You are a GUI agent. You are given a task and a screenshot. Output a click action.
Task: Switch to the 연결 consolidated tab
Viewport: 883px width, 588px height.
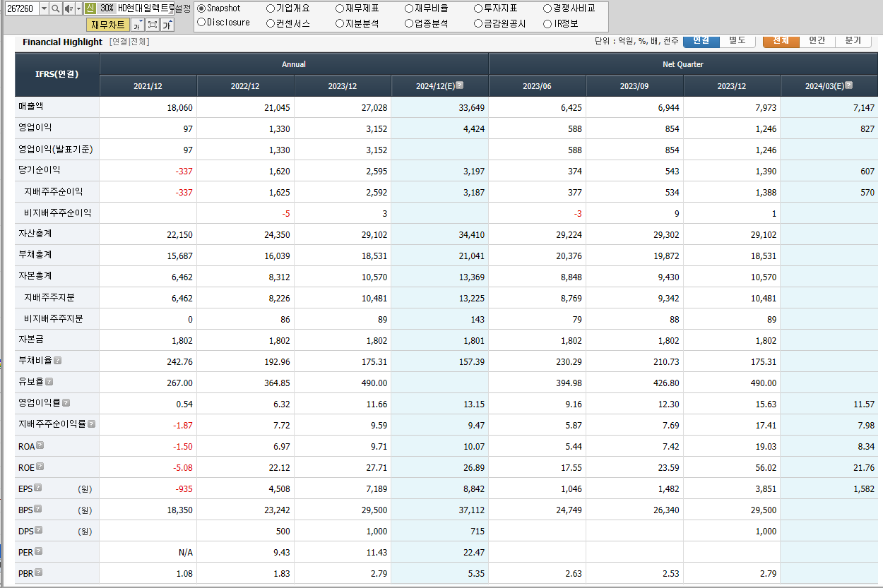click(x=701, y=40)
